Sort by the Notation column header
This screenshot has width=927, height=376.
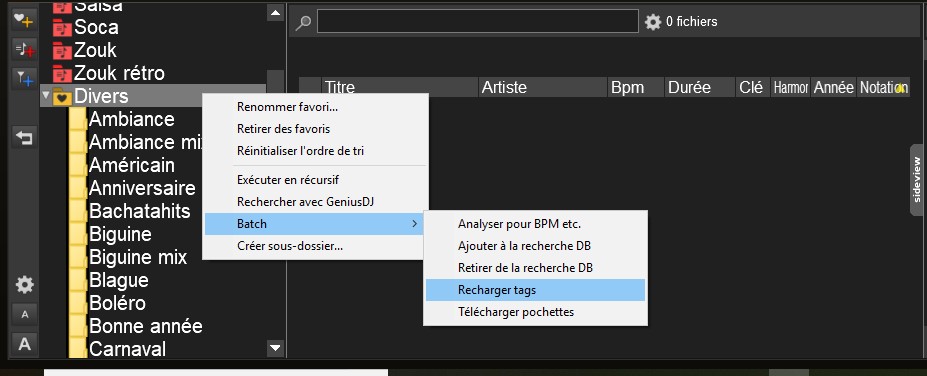pos(883,87)
